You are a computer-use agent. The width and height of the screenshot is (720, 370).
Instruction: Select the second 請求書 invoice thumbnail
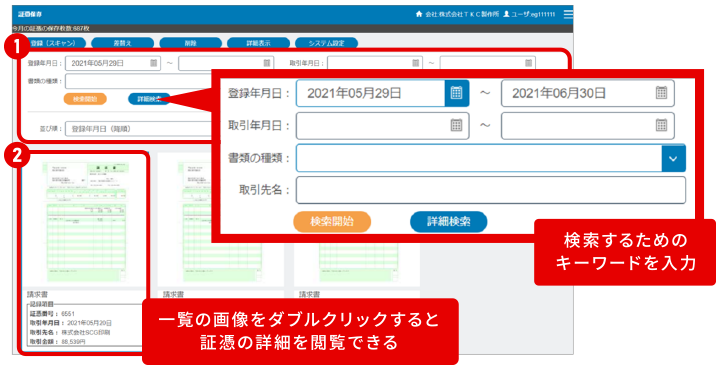coord(220,220)
